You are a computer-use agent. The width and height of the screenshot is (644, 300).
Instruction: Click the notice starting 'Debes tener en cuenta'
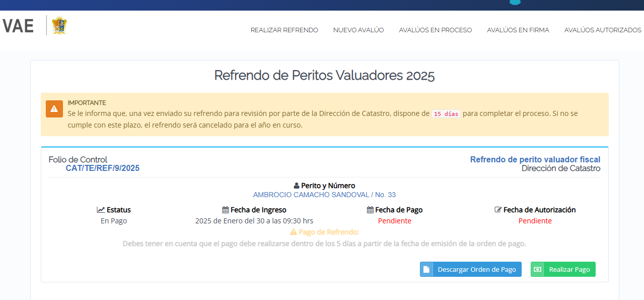click(x=324, y=244)
